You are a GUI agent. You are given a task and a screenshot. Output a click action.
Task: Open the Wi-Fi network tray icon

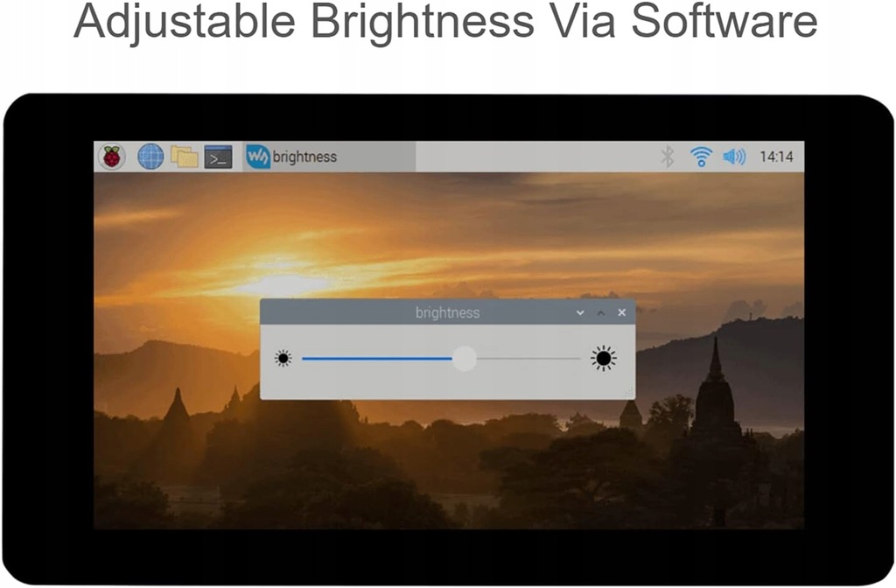coord(701,156)
